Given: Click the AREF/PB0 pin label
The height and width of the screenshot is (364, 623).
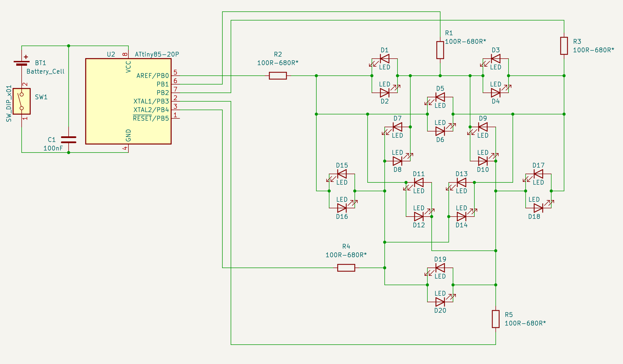Looking at the screenshot, I should (153, 76).
